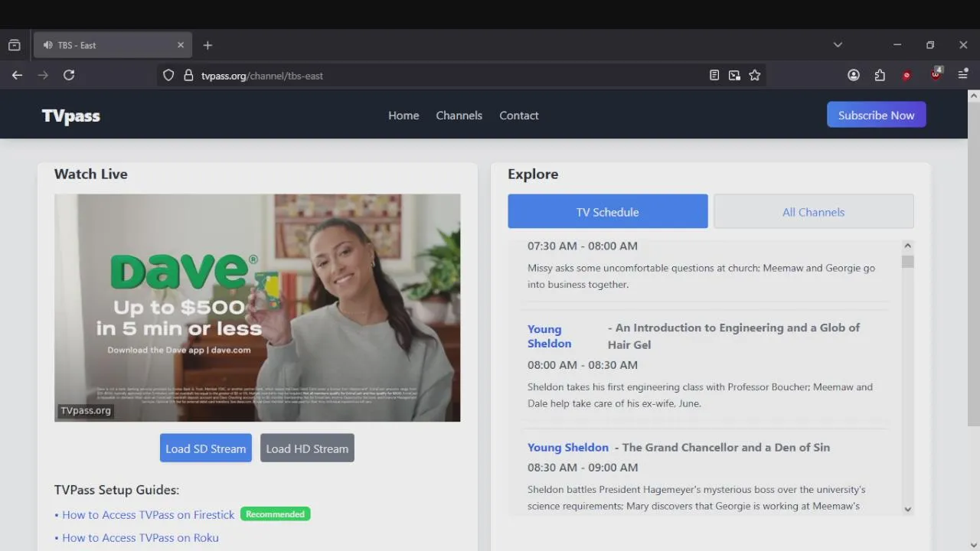Click the red round extension icon
The image size is (980, 551).
coord(906,75)
